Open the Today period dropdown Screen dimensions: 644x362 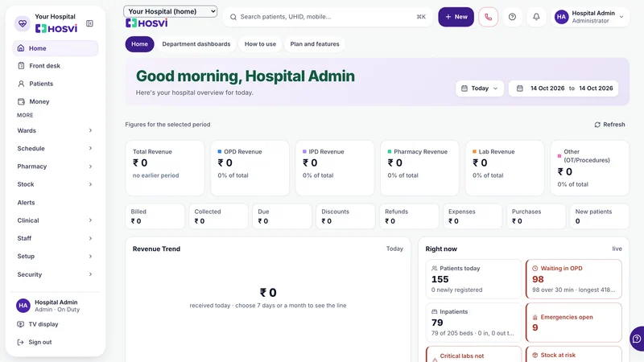(479, 88)
